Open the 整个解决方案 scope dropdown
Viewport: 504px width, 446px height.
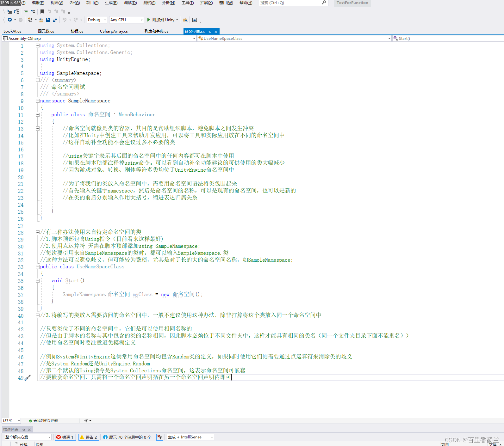coord(28,437)
